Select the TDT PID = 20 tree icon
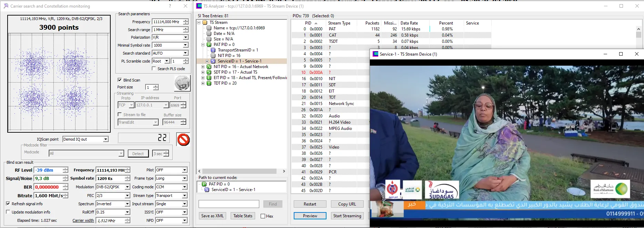Viewport: 644px width, 228px height. pyautogui.click(x=209, y=83)
